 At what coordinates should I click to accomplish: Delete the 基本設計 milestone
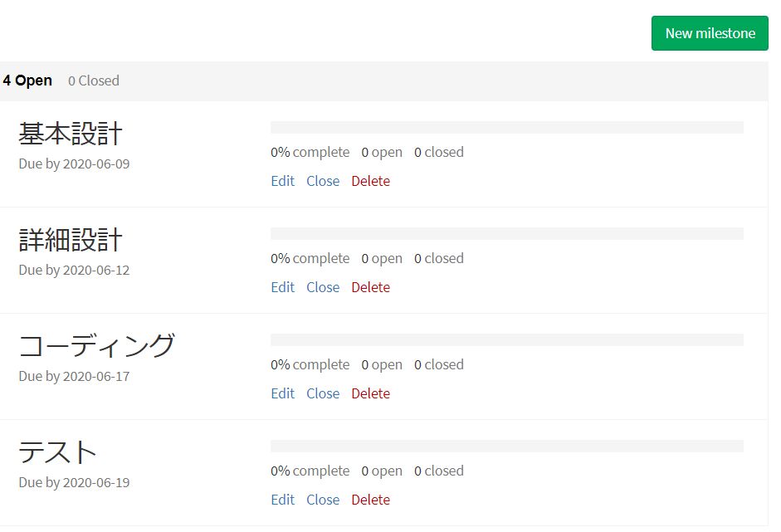[370, 181]
